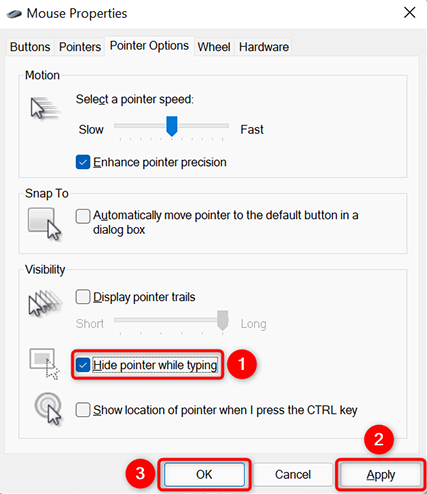Screen dimensions: 427x494
Task: Disable Enhance pointer precision checkbox
Action: click(83, 162)
